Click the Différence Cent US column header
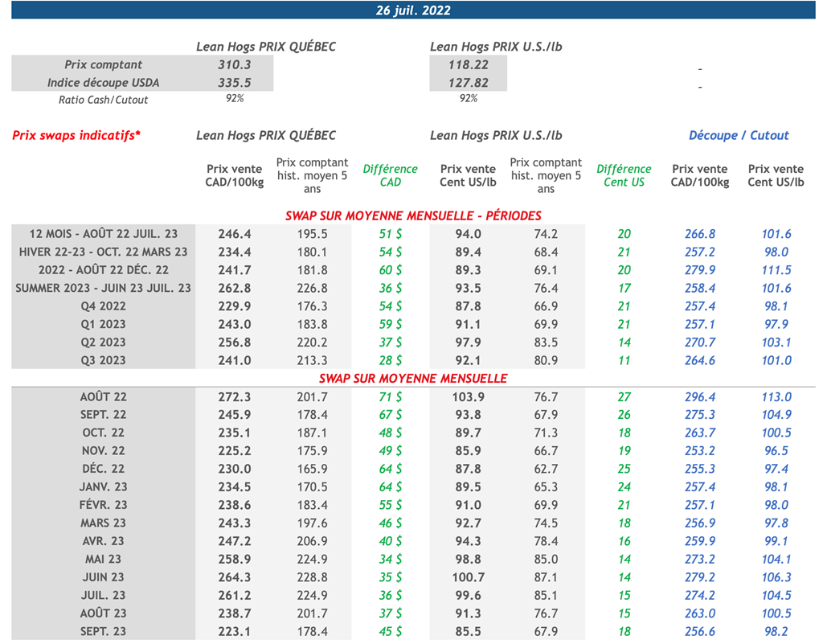Viewport: 823px width, 644px height. 624,175
